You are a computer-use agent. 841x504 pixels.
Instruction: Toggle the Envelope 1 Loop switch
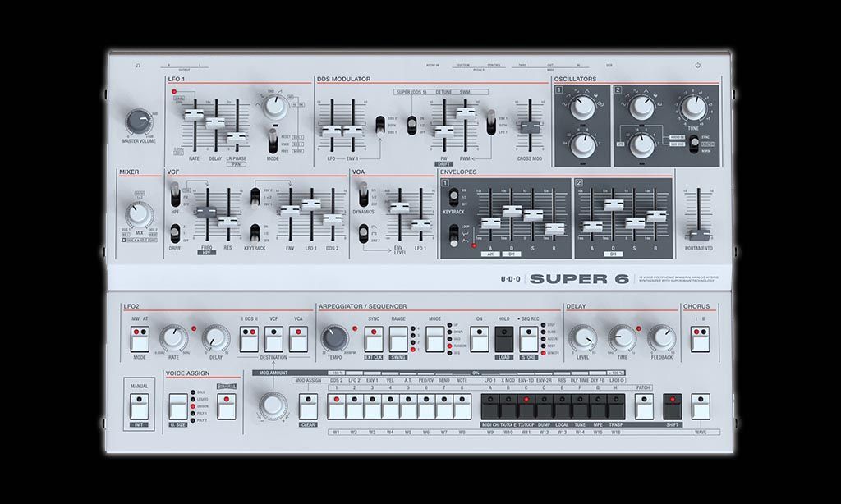453,234
